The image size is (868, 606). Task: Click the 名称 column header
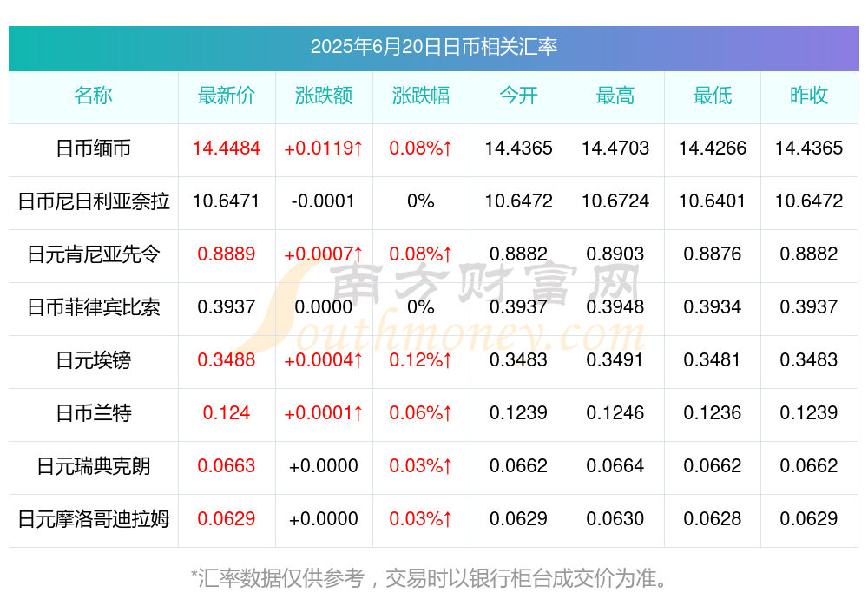click(93, 96)
